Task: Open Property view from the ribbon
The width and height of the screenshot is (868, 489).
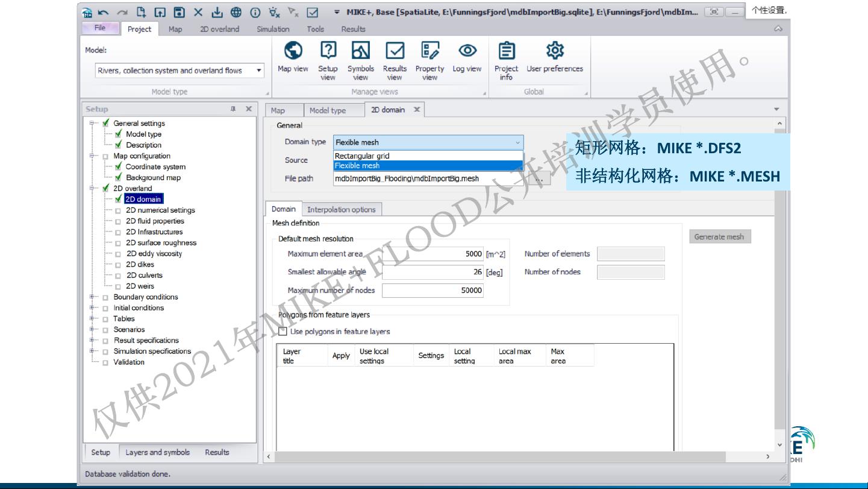Action: pos(429,60)
